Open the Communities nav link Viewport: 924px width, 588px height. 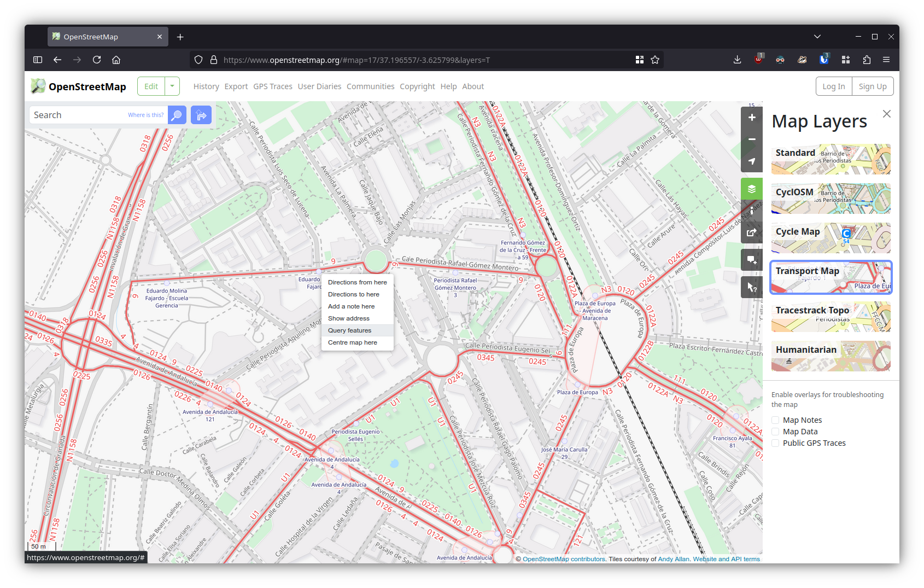(371, 86)
